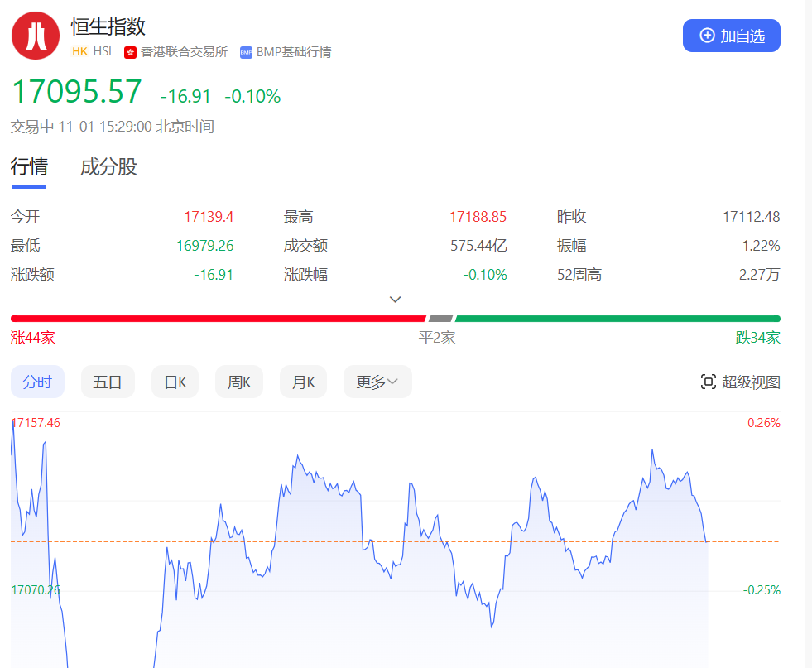Select the 日K chart view
This screenshot has height=668, width=812.
tap(175, 382)
